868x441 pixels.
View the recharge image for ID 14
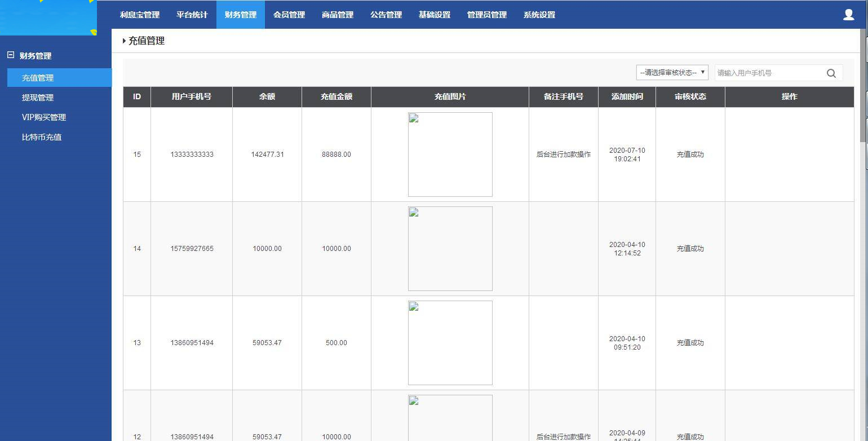point(450,248)
